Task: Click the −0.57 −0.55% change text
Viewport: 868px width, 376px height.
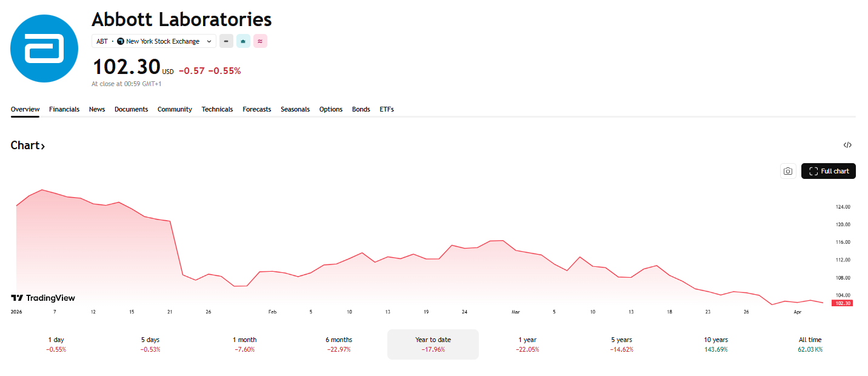Action: (210, 71)
